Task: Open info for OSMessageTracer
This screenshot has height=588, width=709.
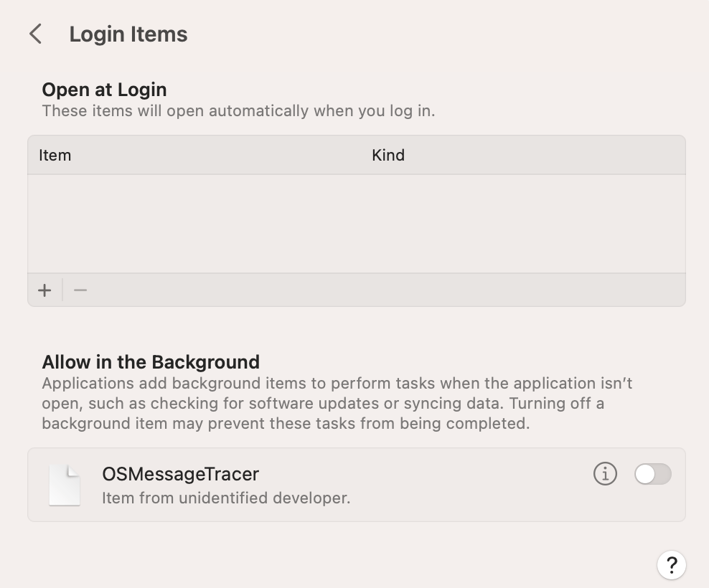Action: (x=605, y=474)
